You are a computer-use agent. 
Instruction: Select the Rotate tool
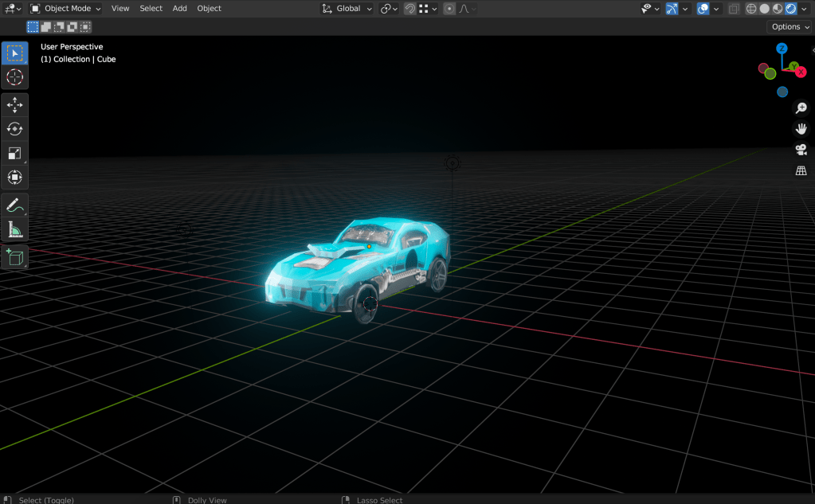tap(14, 129)
